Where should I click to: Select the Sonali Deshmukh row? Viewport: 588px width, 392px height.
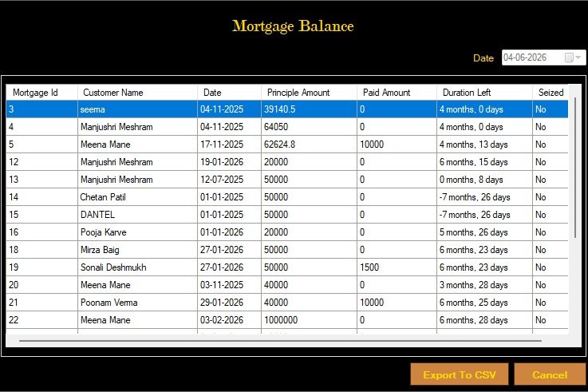(287, 267)
